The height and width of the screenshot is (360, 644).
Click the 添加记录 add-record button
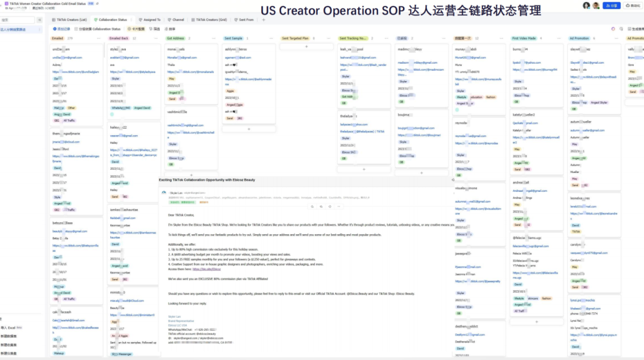click(x=61, y=29)
